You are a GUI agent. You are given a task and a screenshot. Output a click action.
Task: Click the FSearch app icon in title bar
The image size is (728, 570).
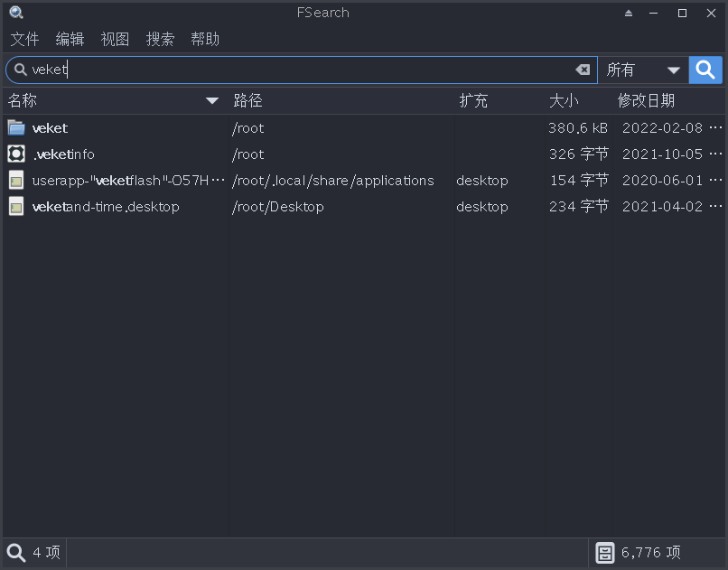click(16, 13)
